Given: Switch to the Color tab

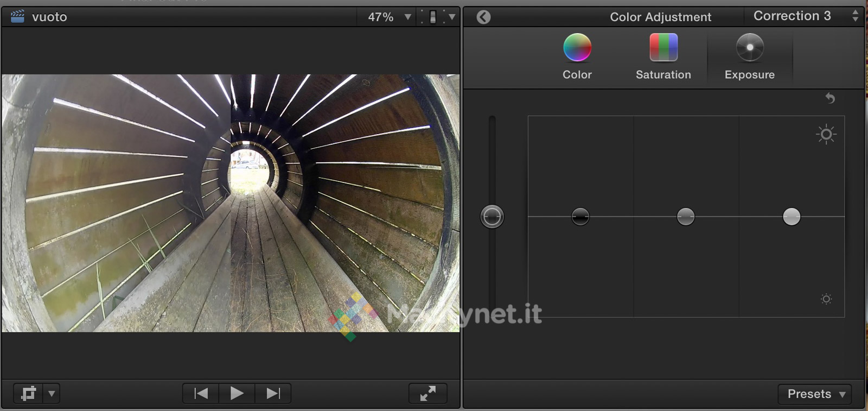Looking at the screenshot, I should coord(577,56).
